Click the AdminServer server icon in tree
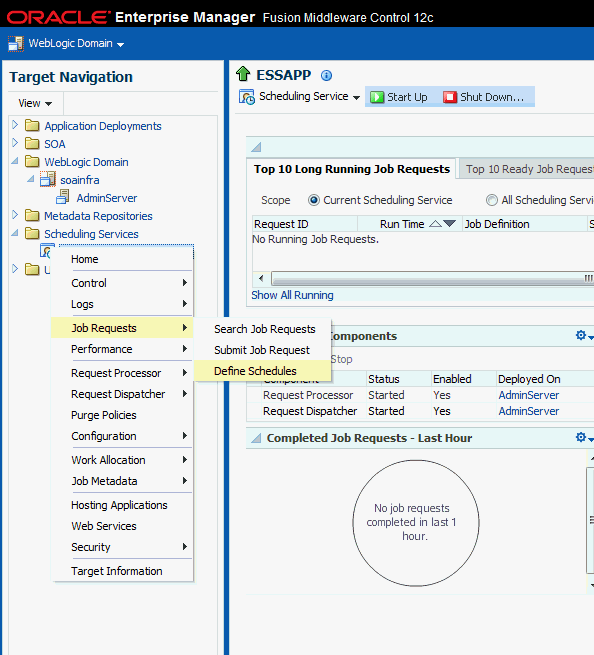 click(63, 197)
